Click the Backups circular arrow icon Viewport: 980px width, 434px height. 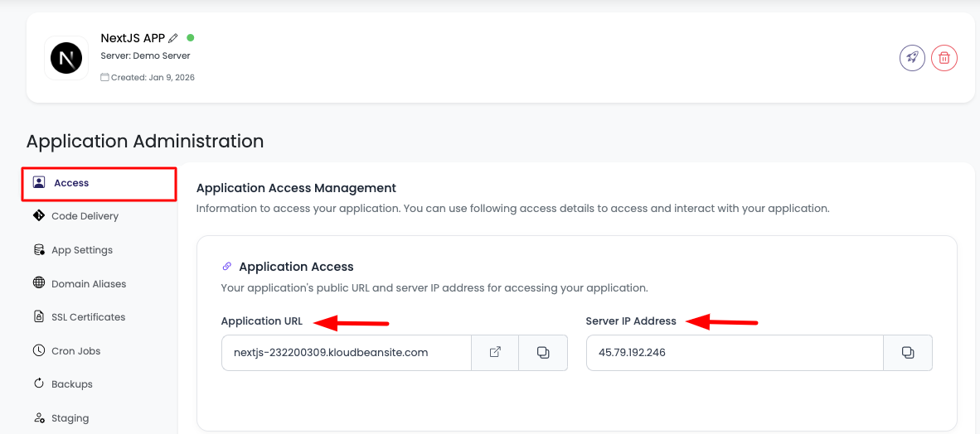39,383
